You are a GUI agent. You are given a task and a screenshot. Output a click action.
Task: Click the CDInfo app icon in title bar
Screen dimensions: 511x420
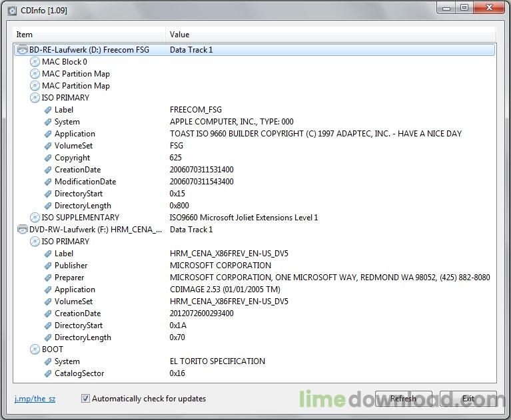[x=12, y=11]
